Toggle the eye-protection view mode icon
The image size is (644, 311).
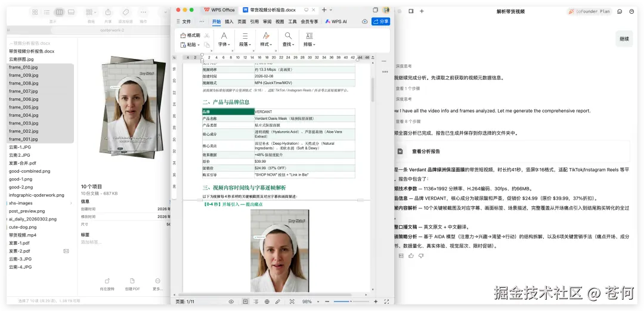click(x=231, y=301)
